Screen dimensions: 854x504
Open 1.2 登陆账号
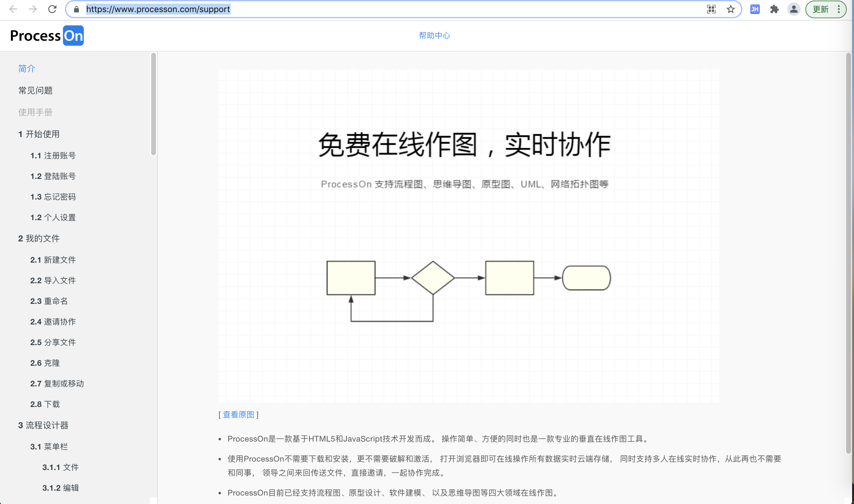click(x=53, y=176)
